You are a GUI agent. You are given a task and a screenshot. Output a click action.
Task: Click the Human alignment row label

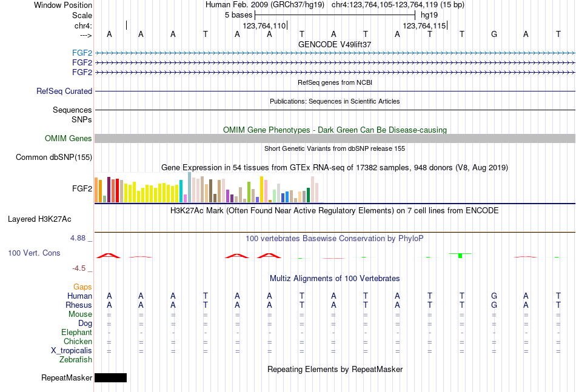click(x=79, y=296)
